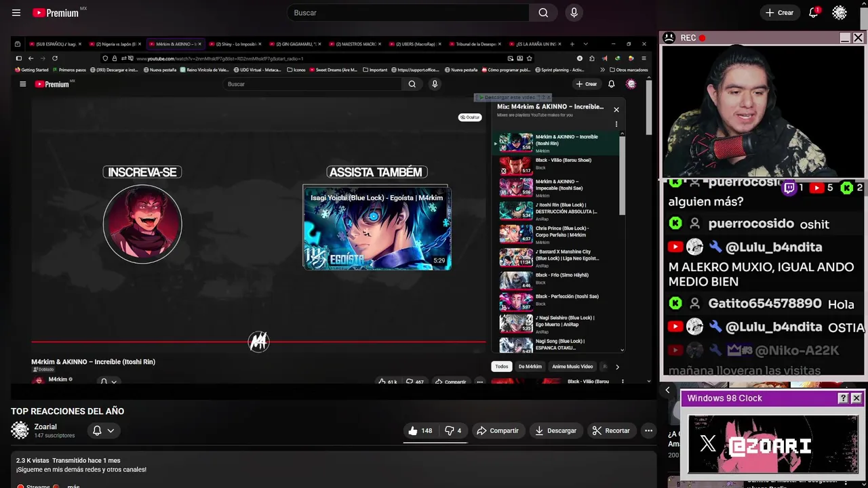The image size is (868, 488).
Task: Click the search magnifier in the streamed browser's YouTube
Action: (x=412, y=84)
